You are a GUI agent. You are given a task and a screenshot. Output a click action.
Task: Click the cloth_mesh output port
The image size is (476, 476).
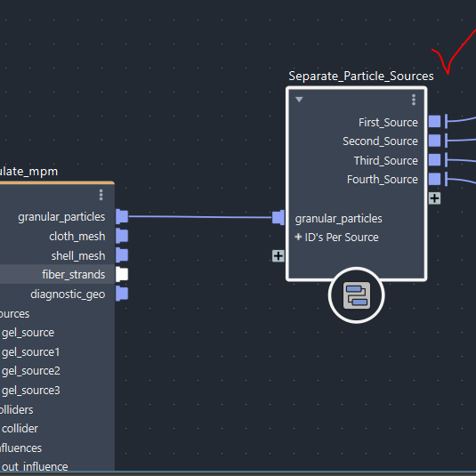tap(122, 236)
